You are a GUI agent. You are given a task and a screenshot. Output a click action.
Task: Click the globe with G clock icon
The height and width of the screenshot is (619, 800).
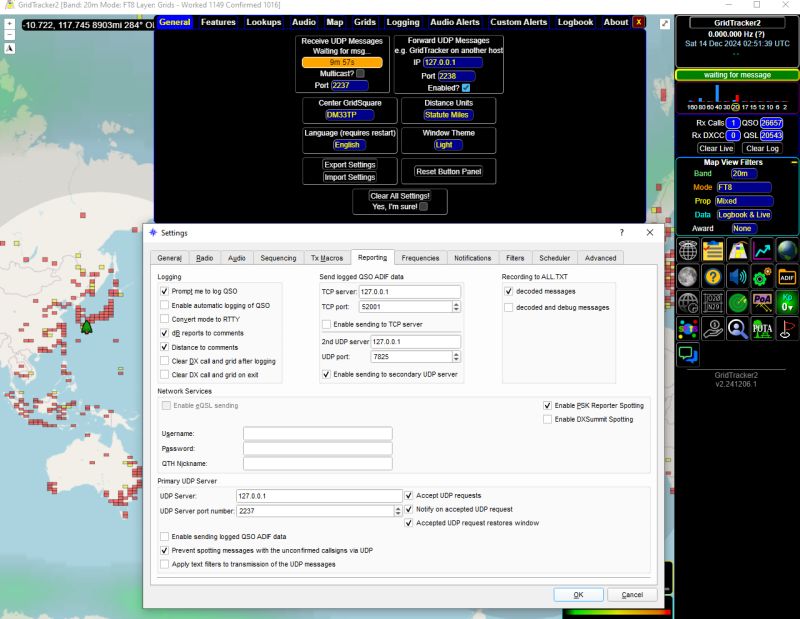pyautogui.click(x=688, y=303)
